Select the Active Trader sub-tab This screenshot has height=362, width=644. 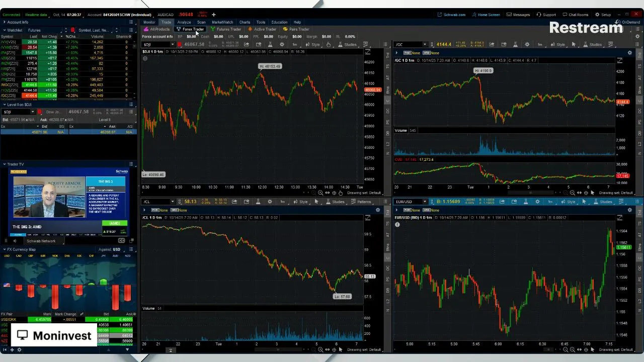pyautogui.click(x=262, y=29)
